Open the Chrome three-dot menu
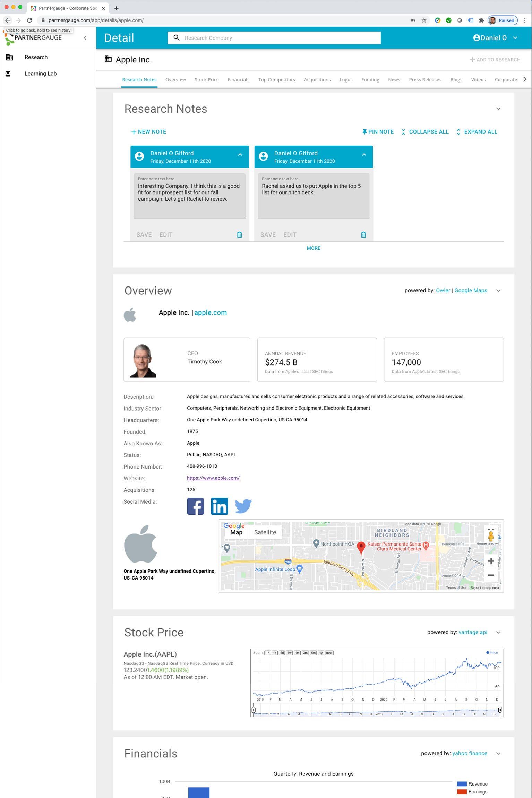The image size is (532, 798). [524, 20]
